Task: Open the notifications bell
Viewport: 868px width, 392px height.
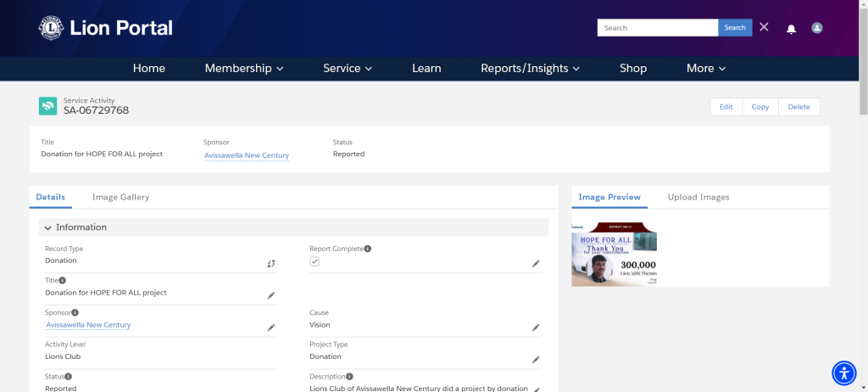Action: (791, 29)
